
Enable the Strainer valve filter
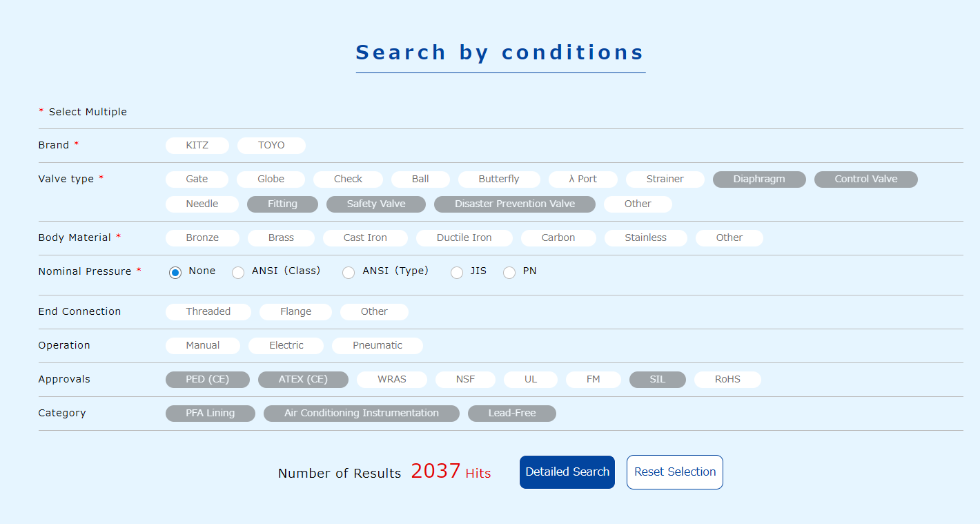click(x=665, y=179)
